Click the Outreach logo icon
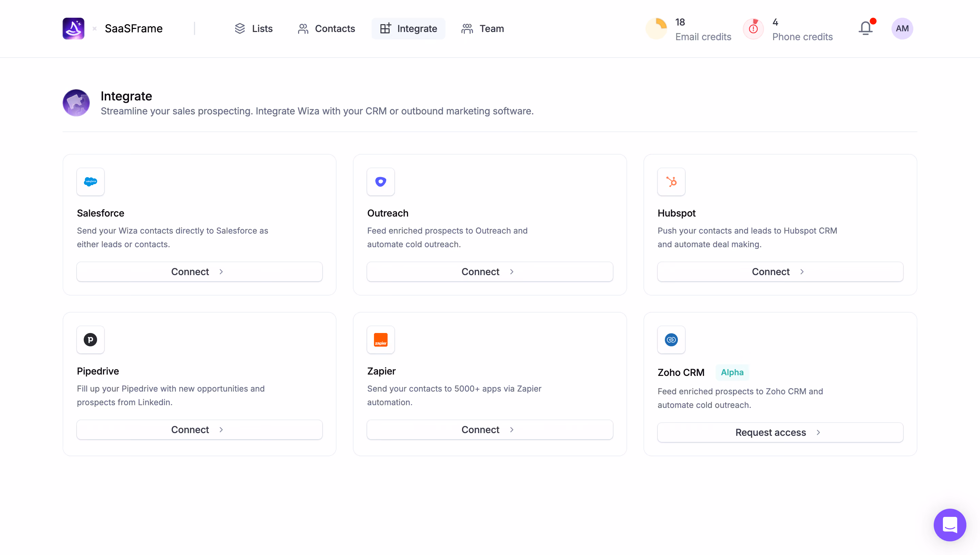980x555 pixels. click(381, 182)
